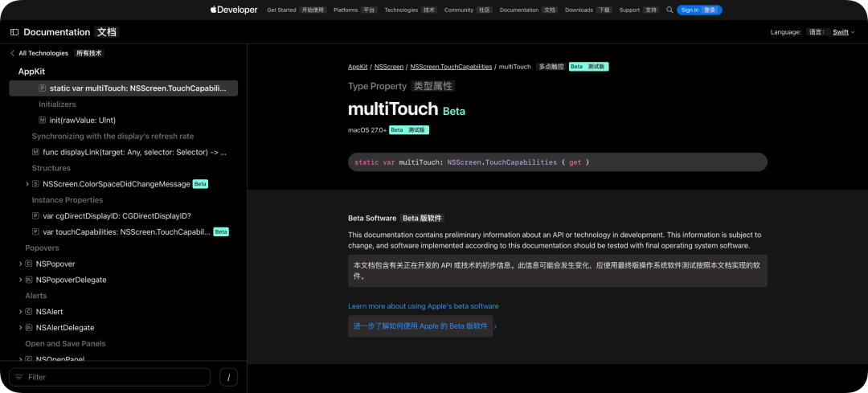Screen dimensions: 868x393
Task: Open the Community menu
Action: pos(458,10)
